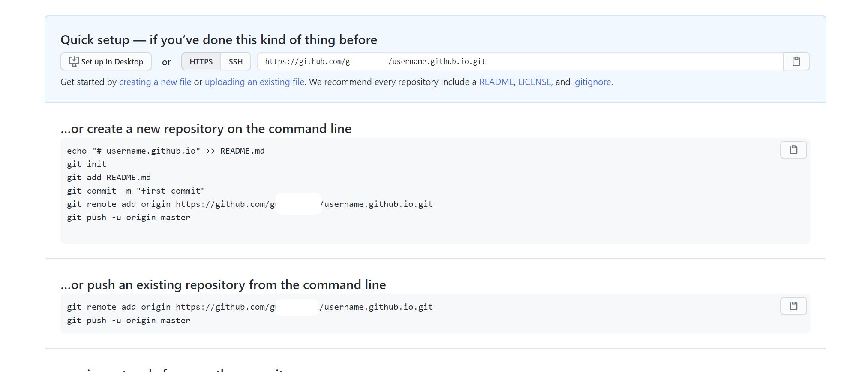The image size is (868, 372).
Task: Open the README recommendation link
Action: tap(496, 82)
